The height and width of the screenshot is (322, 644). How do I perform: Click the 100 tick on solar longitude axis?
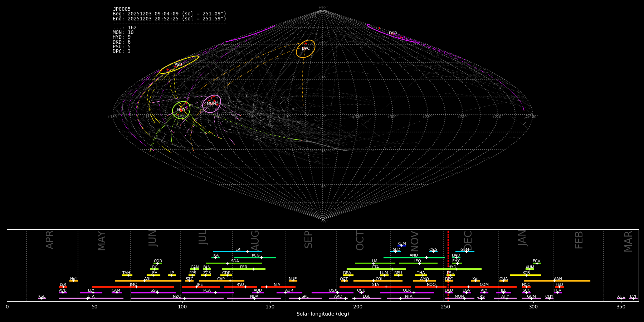tap(182, 307)
